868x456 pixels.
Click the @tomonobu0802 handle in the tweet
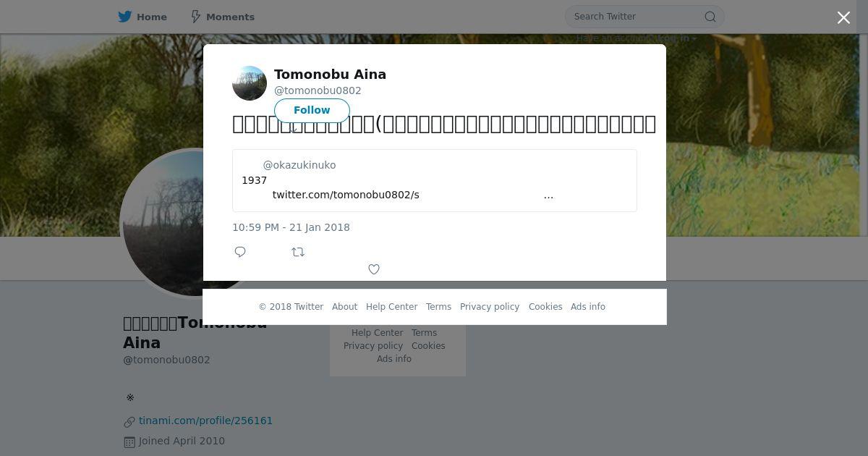318,90
